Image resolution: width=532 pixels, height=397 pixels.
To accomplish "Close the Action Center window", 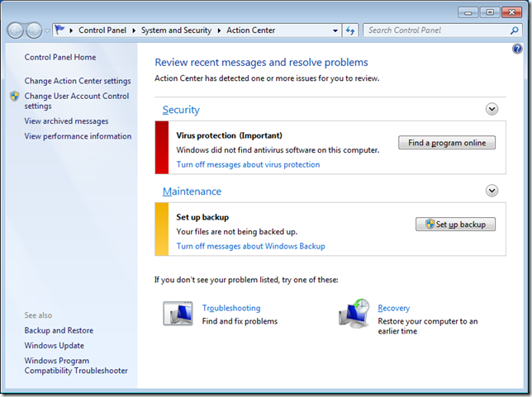I will pyautogui.click(x=512, y=12).
